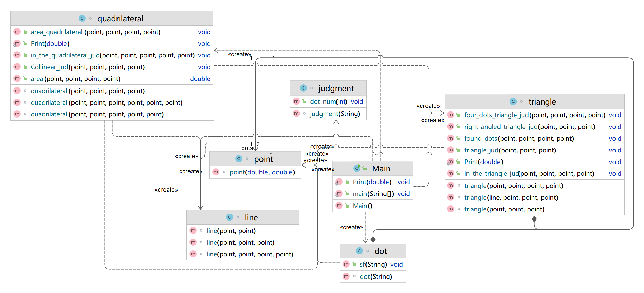Click the found_dots method name

click(x=480, y=138)
